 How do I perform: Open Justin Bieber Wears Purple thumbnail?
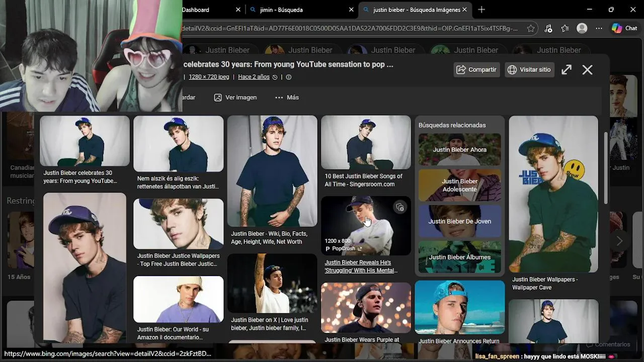(366, 308)
